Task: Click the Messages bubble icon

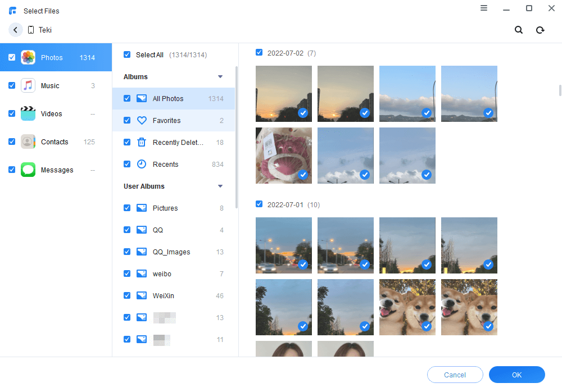Action: coord(28,170)
